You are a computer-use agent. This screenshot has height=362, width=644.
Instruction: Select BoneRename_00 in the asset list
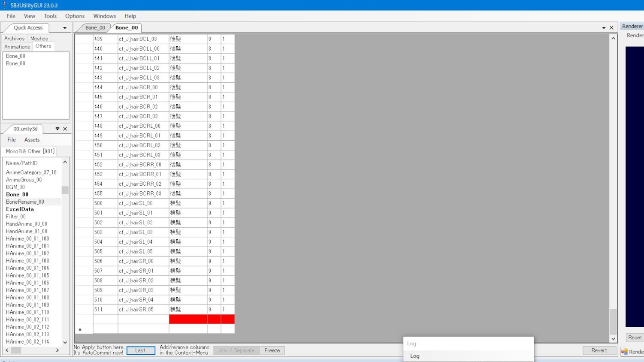pos(25,202)
